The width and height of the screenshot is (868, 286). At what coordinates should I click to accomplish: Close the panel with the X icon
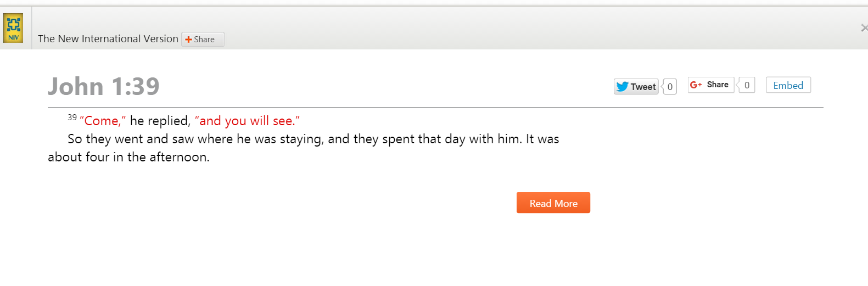click(x=864, y=28)
